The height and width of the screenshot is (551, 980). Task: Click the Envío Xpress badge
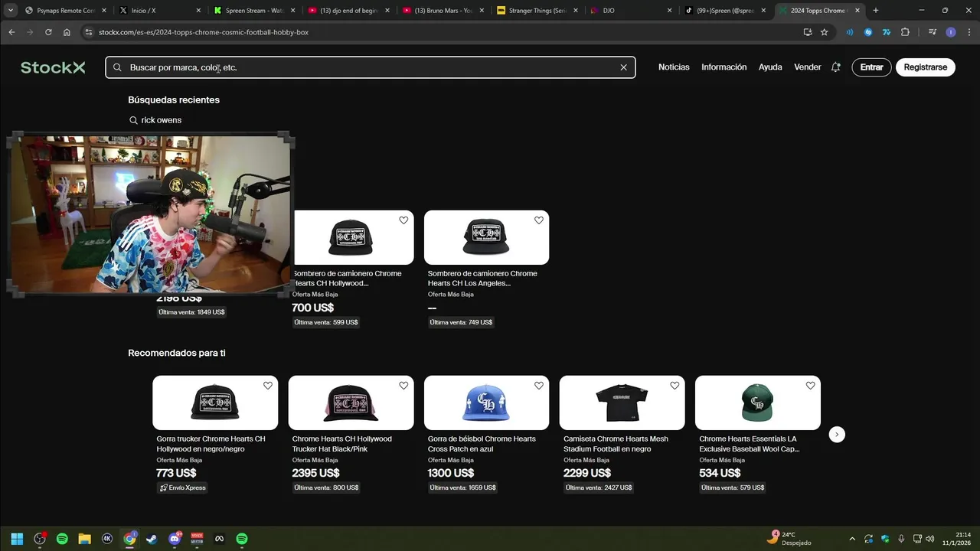click(182, 487)
